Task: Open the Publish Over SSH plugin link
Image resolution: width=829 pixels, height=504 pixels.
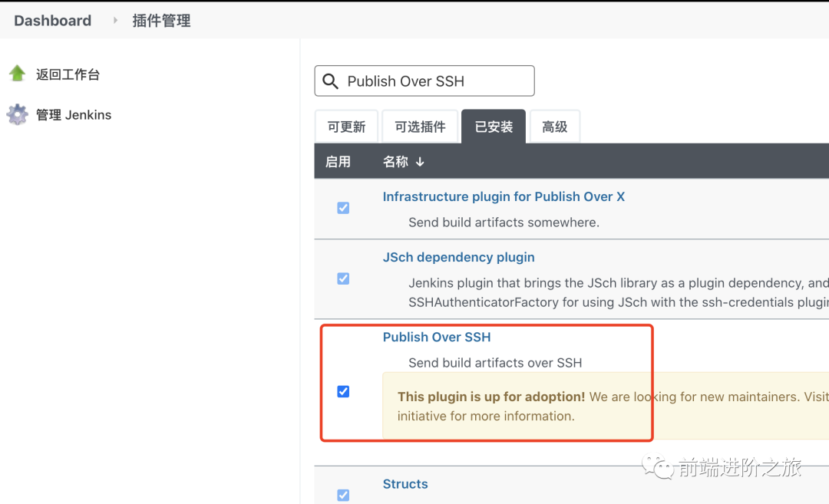Action: click(x=436, y=337)
